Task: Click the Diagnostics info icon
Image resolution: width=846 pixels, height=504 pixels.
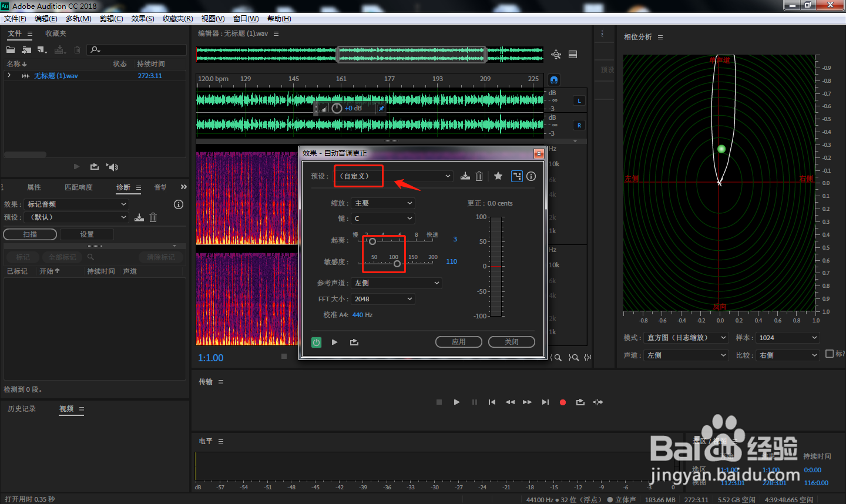Action: [x=179, y=204]
